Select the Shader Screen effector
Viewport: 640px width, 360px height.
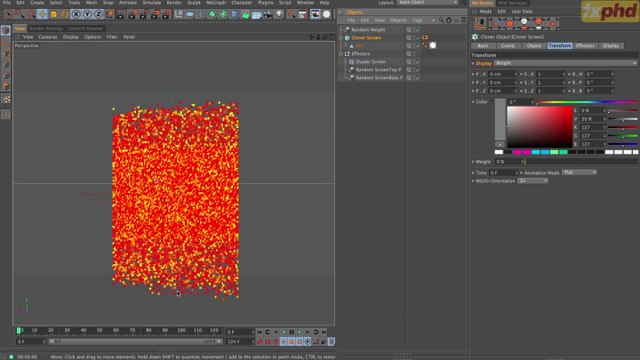pyautogui.click(x=371, y=62)
